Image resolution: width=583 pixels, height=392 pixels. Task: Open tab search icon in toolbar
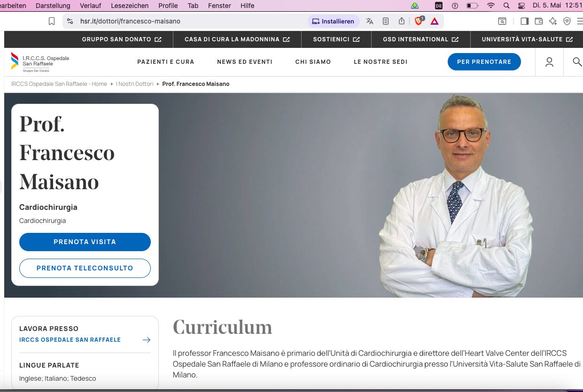tap(502, 21)
